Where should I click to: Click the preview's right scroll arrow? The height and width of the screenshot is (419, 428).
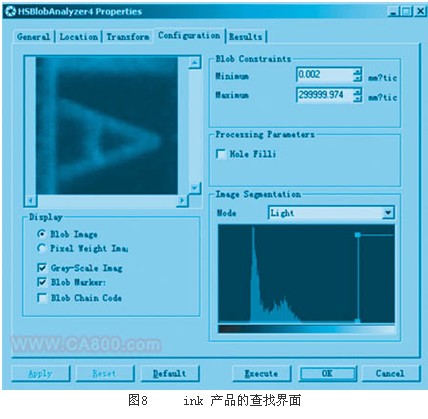182,200
